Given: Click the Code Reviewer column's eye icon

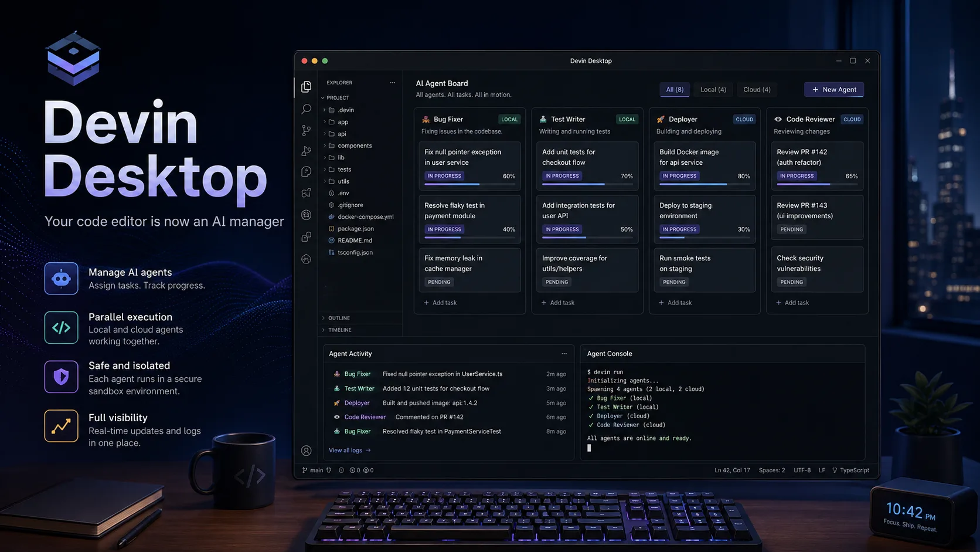Looking at the screenshot, I should click(x=778, y=119).
